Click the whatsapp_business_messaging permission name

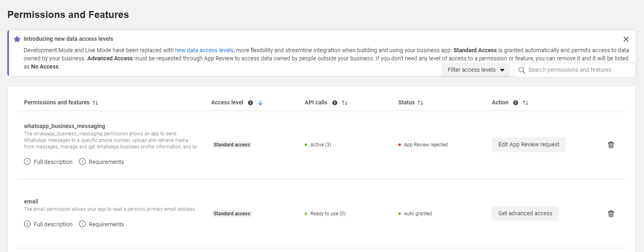click(x=64, y=126)
